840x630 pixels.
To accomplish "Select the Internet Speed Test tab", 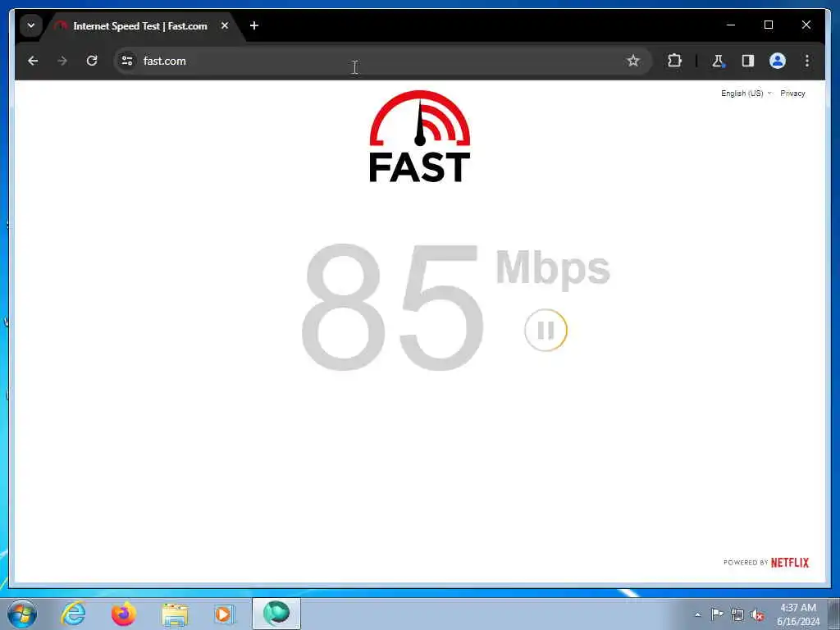I will click(x=139, y=26).
